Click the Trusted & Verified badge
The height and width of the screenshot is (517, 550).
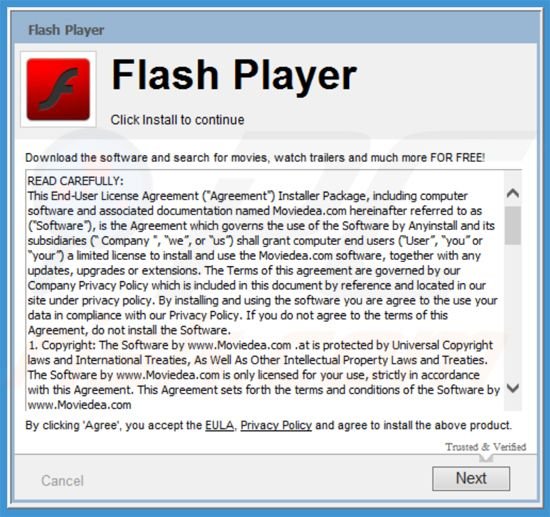(485, 447)
